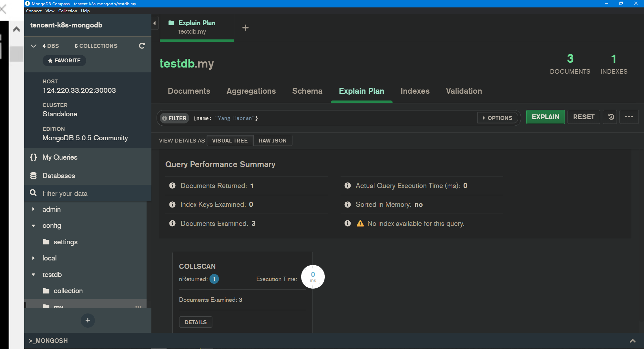Click the filter query input field
Screen dimensions: 644x349
pyautogui.click(x=332, y=118)
